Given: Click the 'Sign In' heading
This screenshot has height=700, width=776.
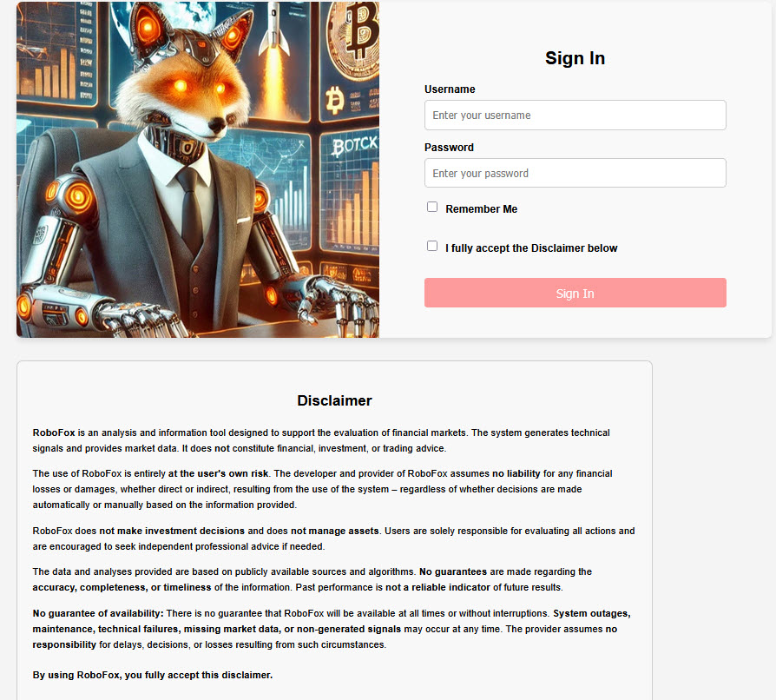Looking at the screenshot, I should pos(575,58).
